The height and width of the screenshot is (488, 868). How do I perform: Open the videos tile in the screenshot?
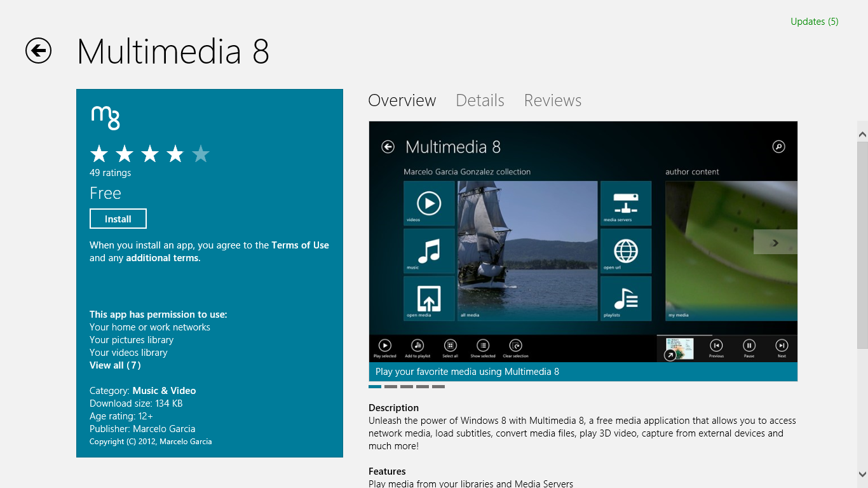(x=429, y=203)
